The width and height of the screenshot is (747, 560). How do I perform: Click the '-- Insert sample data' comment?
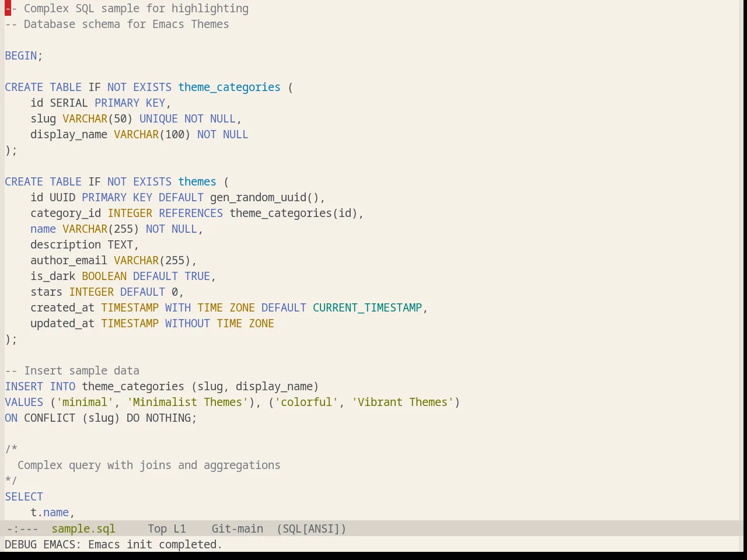(x=72, y=371)
